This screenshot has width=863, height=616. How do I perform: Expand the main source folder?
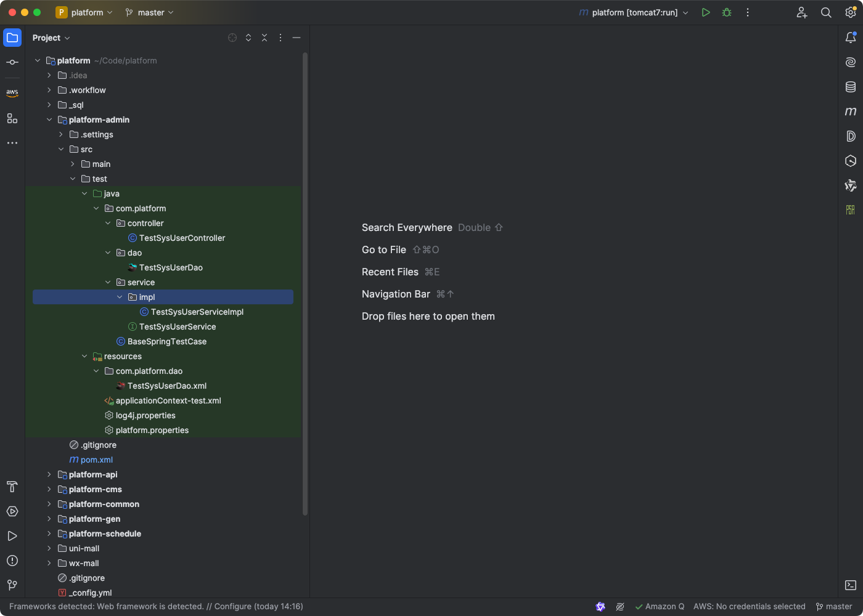point(73,164)
